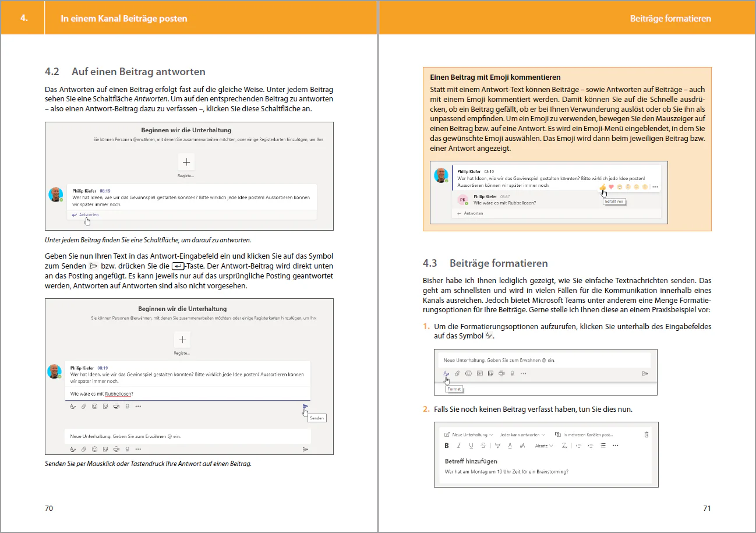The height and width of the screenshot is (533, 756).
Task: Click the plus tab button in page 70's first screenshot
Action: pyautogui.click(x=186, y=161)
